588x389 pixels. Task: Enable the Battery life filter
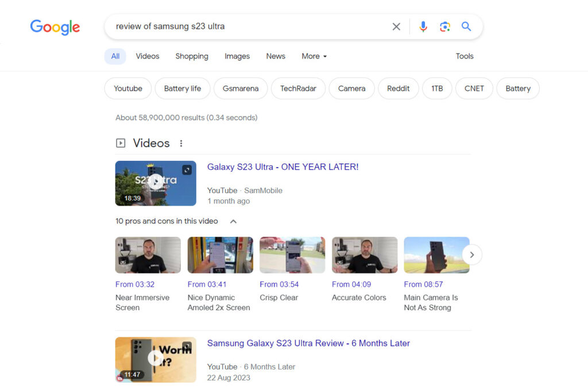(x=182, y=88)
